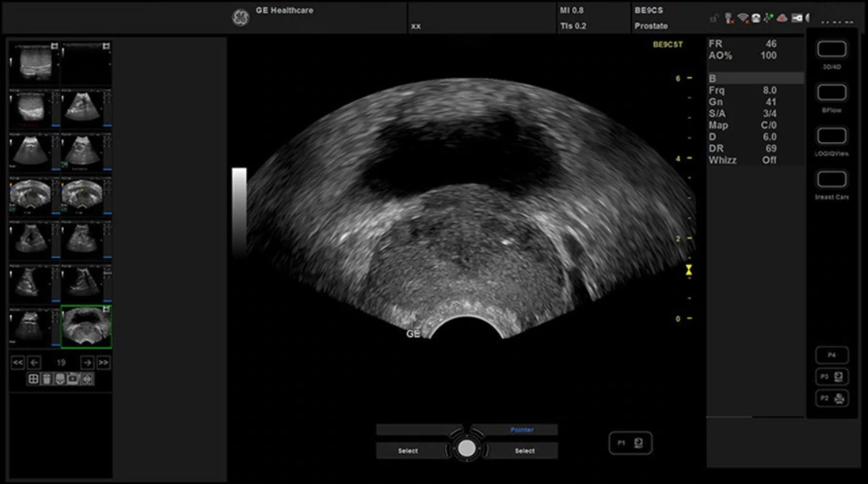Jump to the first clipboard page

17,362
